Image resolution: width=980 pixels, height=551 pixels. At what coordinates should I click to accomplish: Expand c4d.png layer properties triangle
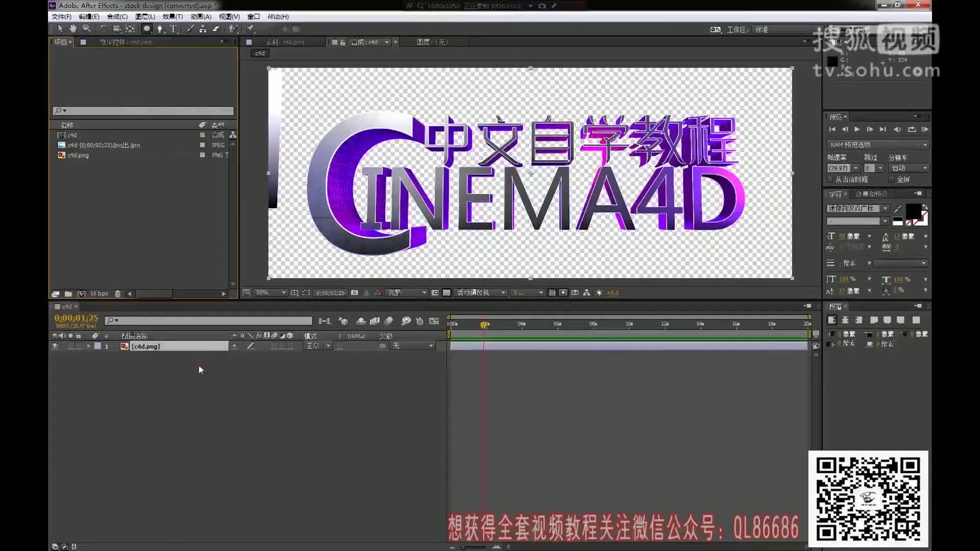(88, 346)
